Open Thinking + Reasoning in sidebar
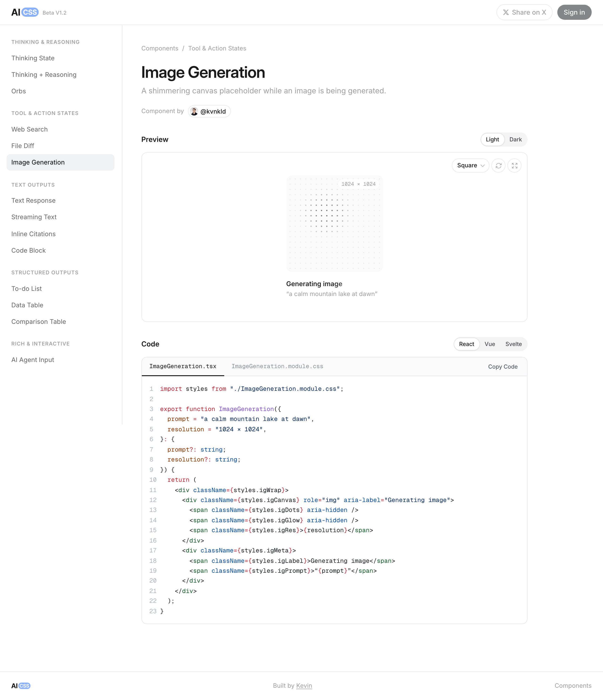Screen dimensions: 603x700 tap(61, 75)
